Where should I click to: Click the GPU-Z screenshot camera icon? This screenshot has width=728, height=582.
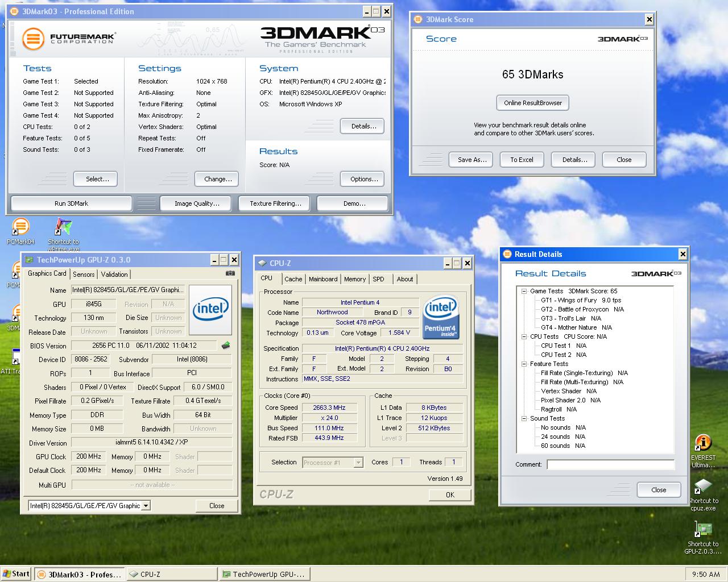click(230, 273)
